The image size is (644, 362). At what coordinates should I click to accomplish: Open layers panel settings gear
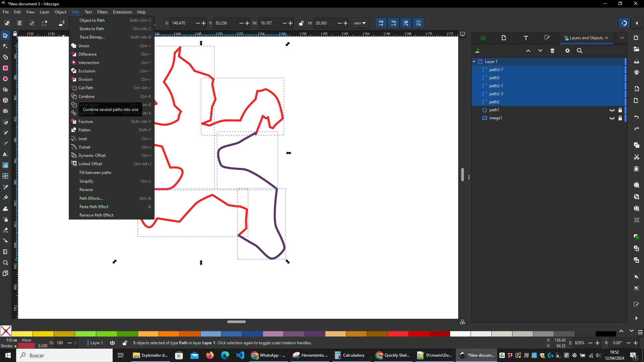tap(568, 51)
